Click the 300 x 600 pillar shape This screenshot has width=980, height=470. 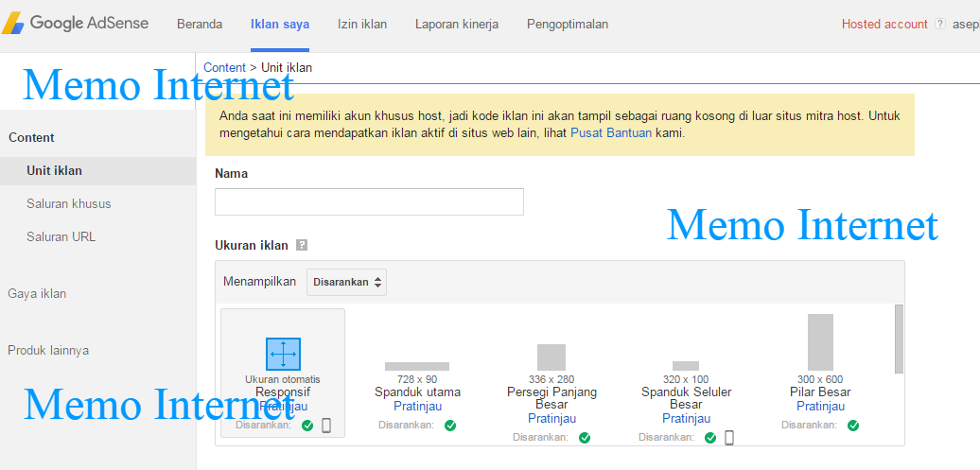tap(820, 342)
